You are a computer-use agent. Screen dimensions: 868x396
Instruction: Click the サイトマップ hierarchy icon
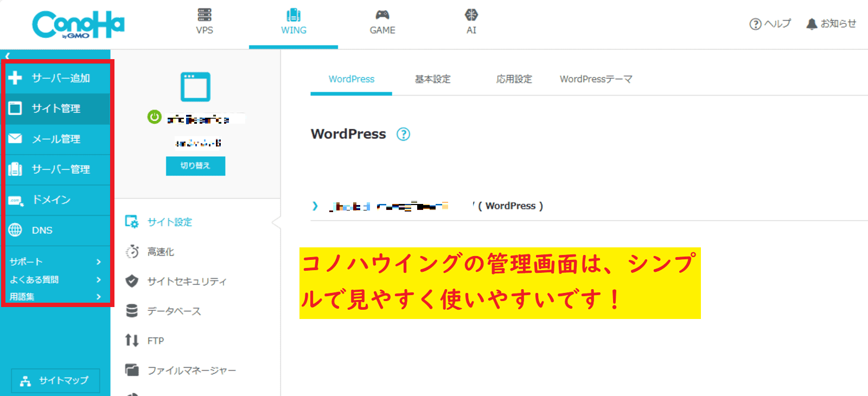point(25,381)
